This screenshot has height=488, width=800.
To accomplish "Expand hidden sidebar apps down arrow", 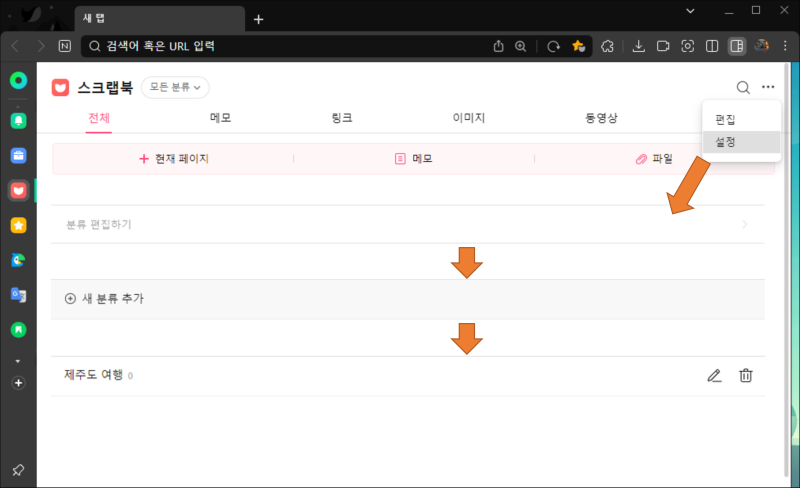I will pos(18,361).
